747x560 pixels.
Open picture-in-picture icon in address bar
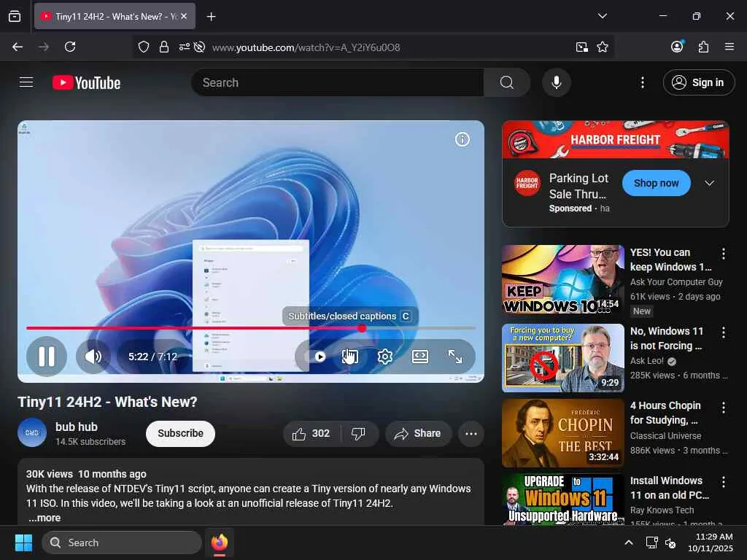(x=581, y=47)
